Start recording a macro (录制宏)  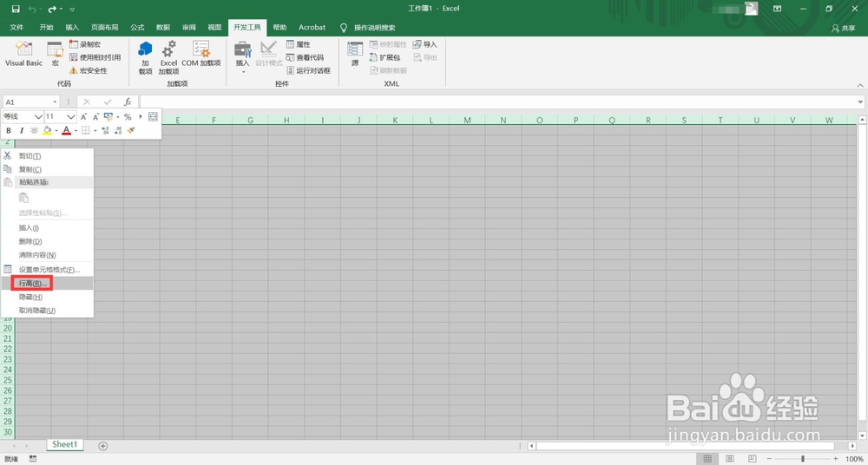[85, 44]
